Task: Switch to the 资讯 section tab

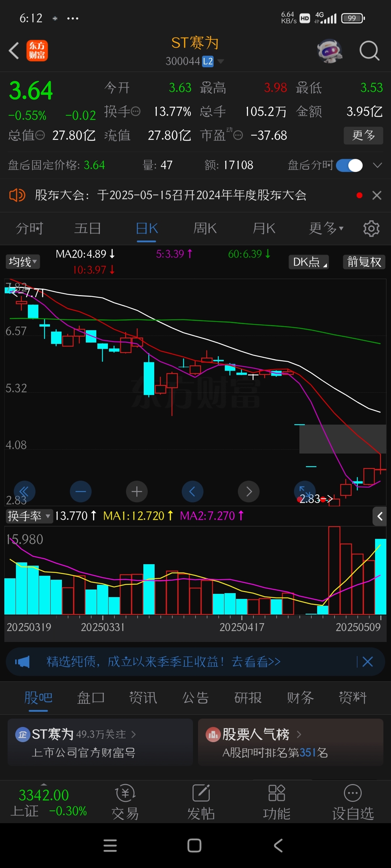Action: [x=143, y=697]
